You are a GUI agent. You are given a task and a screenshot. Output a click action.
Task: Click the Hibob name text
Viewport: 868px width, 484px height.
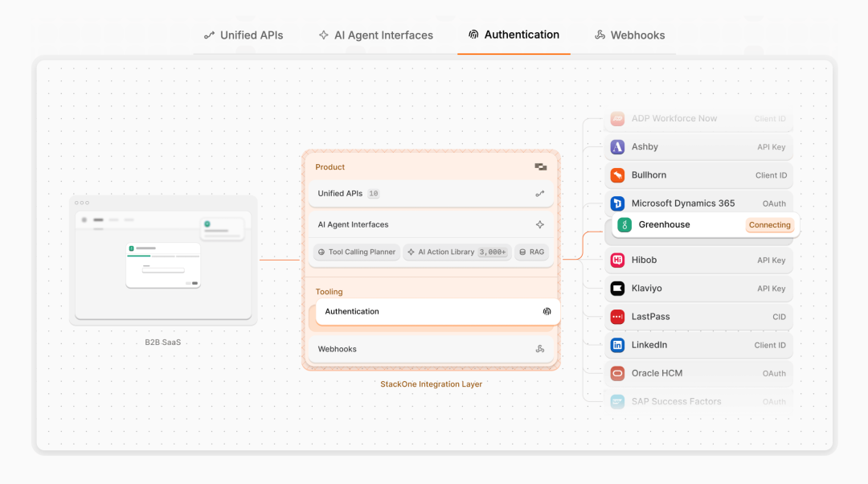pos(645,260)
